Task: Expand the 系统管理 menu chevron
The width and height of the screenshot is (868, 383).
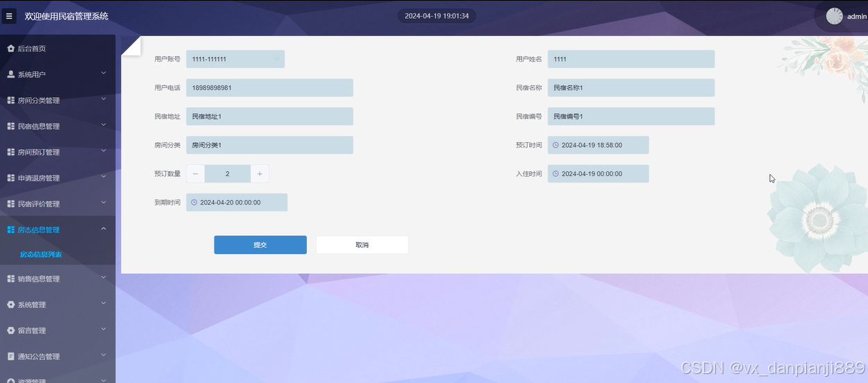Action: click(103, 303)
